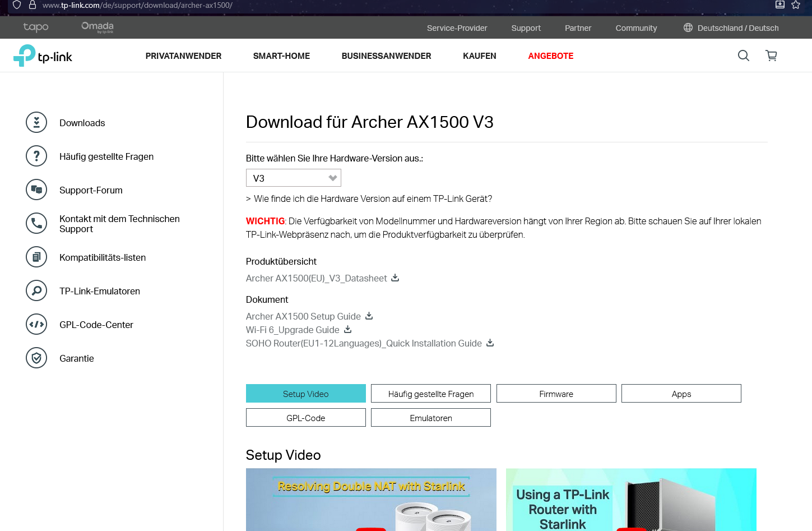The image size is (812, 531).
Task: Click the Kompatibilitäts-listen document icon
Action: [x=36, y=257]
